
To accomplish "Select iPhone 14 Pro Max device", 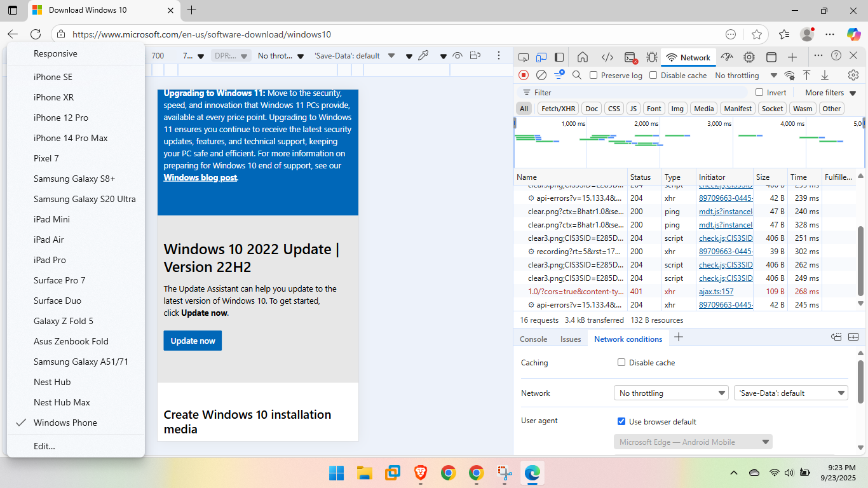I will pyautogui.click(x=71, y=138).
